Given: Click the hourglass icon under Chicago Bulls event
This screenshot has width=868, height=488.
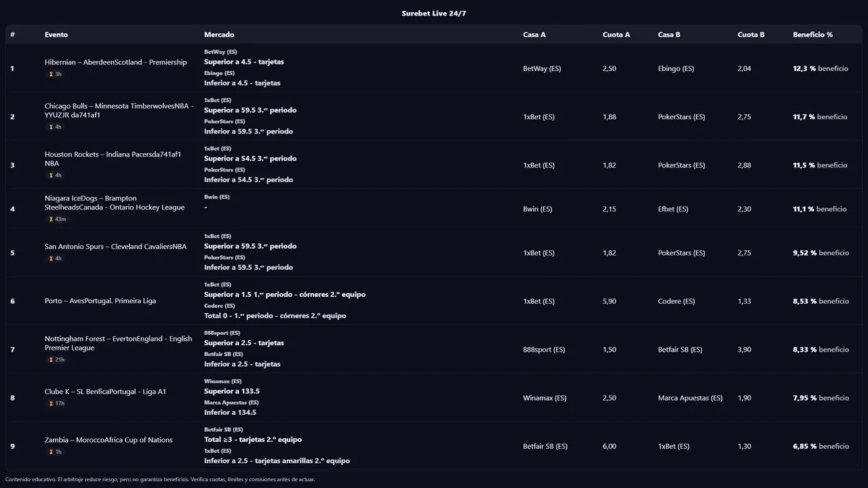Looking at the screenshot, I should [51, 127].
